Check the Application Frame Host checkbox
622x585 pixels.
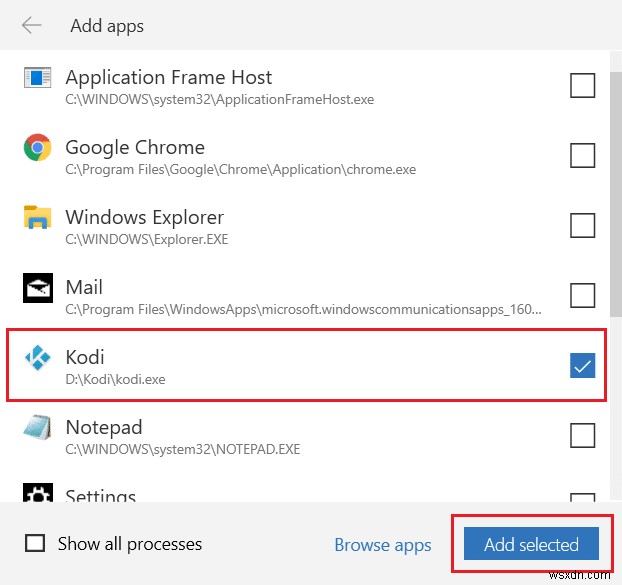tap(582, 86)
